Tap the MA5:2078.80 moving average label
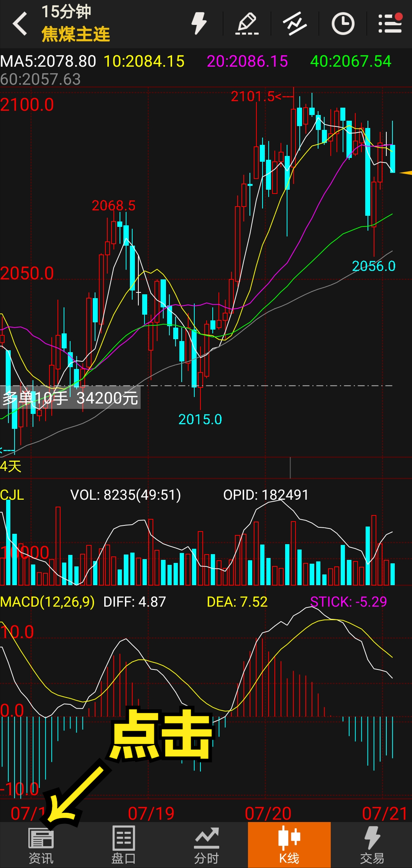412x868 pixels. click(48, 61)
